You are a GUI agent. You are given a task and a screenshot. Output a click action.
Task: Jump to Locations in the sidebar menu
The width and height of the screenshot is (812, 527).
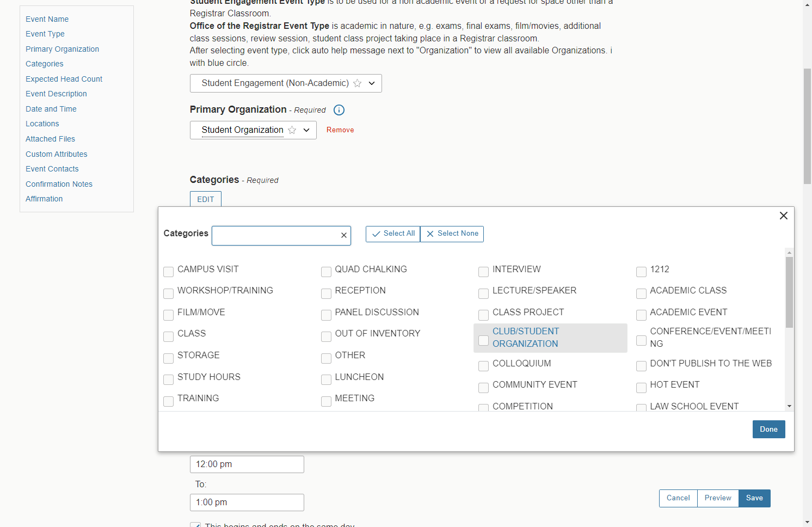[x=42, y=124]
